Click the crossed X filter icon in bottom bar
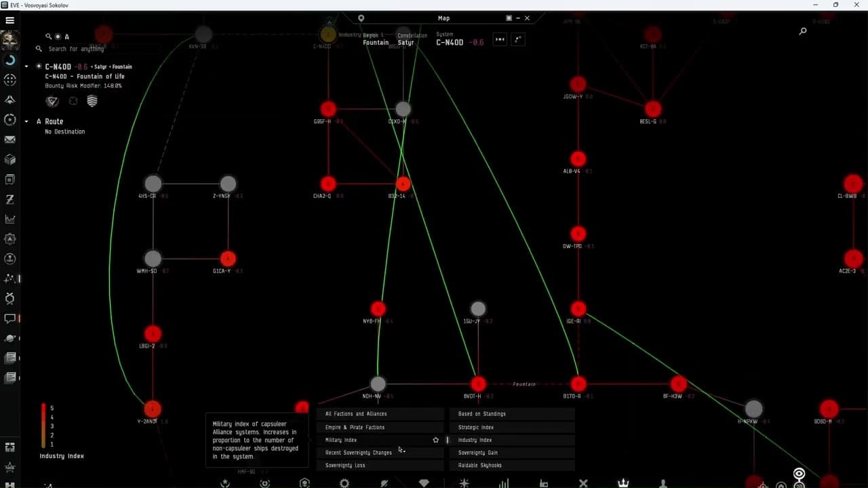The height and width of the screenshot is (488, 868). [583, 483]
